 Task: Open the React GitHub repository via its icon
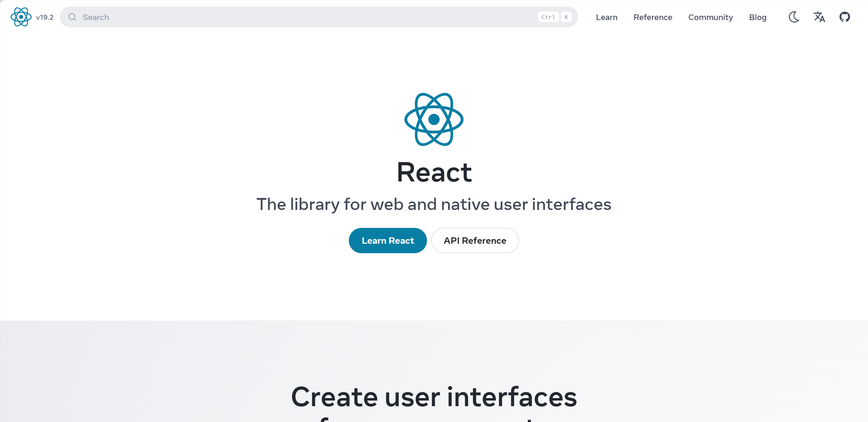[845, 17]
